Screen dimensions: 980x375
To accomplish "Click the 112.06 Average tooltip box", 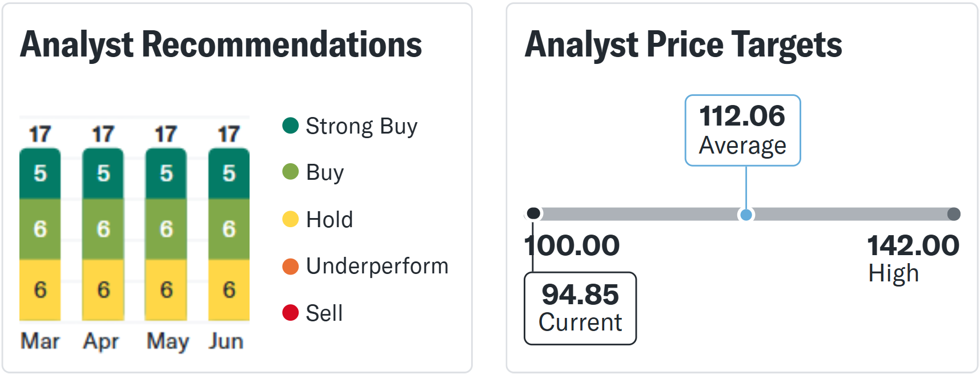I will (x=742, y=131).
